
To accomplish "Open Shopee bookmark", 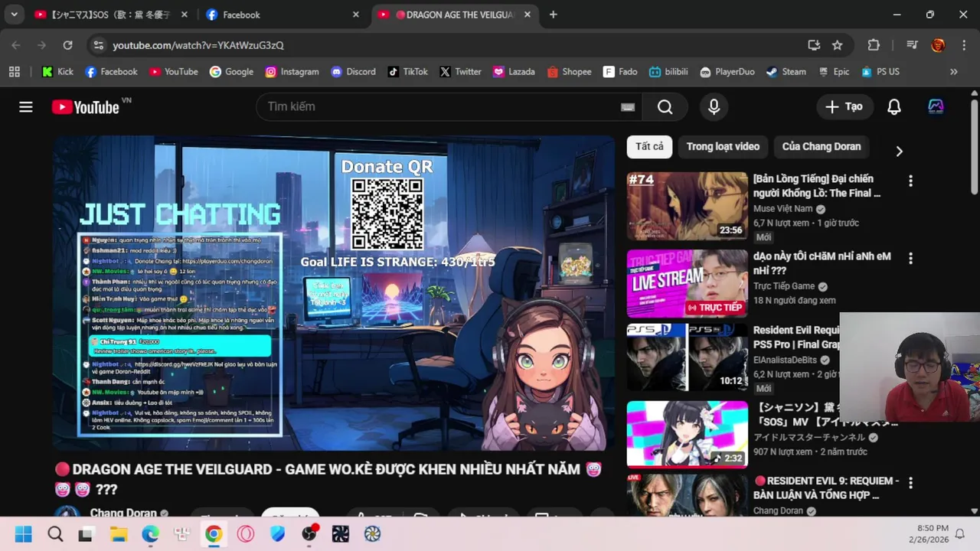I will click(569, 71).
